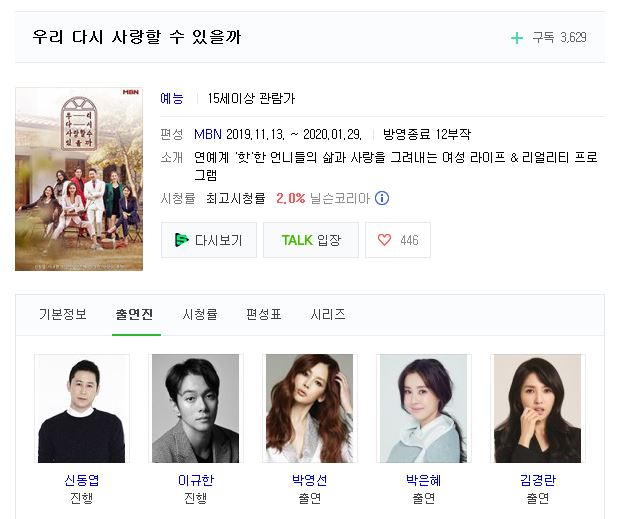Select the 출연진 tab
This screenshot has height=519, width=617.
(x=134, y=314)
